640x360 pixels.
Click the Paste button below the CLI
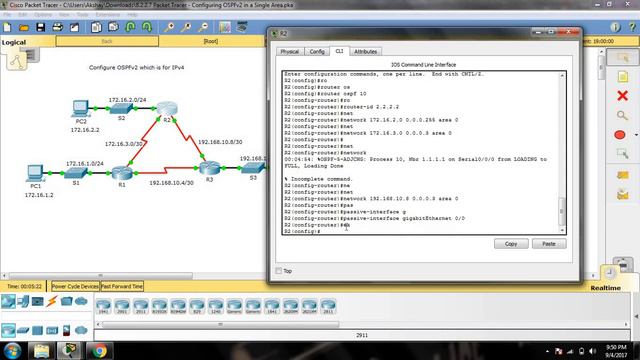[549, 244]
